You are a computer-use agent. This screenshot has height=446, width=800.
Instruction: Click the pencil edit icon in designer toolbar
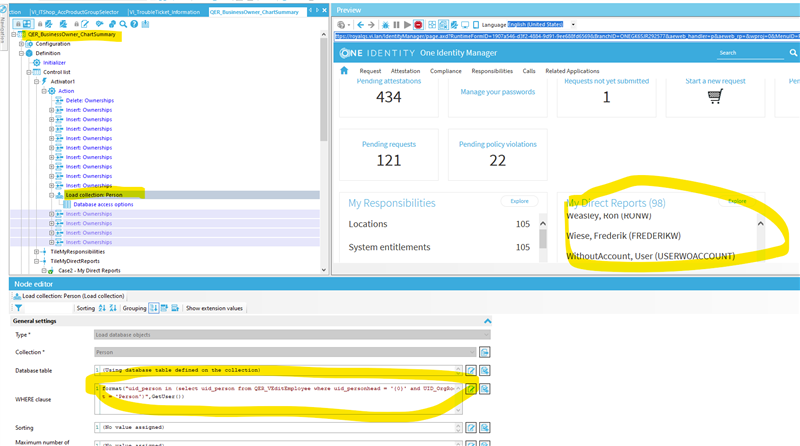pos(85,24)
